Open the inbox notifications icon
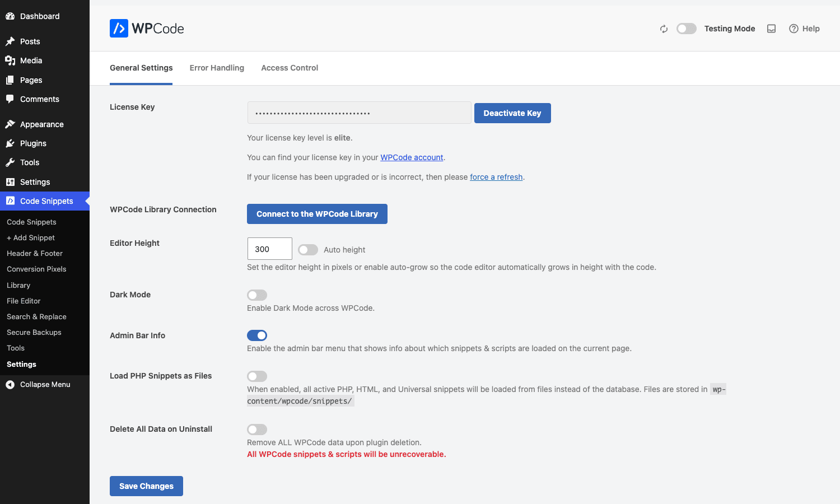The height and width of the screenshot is (504, 840). pos(771,29)
